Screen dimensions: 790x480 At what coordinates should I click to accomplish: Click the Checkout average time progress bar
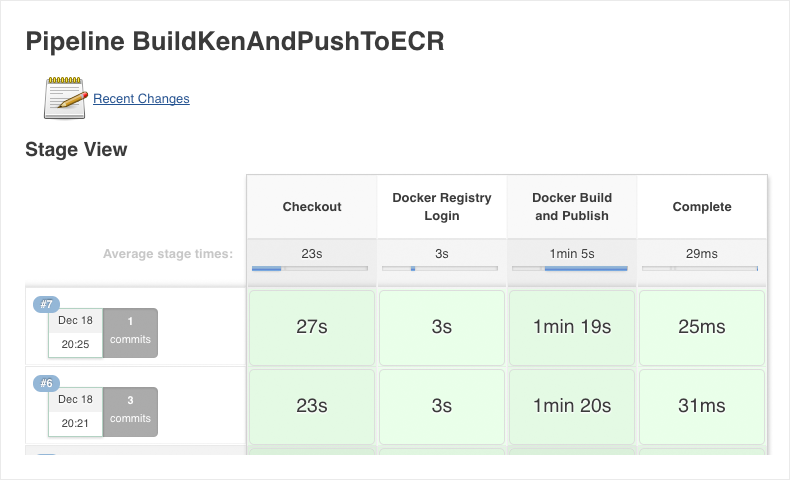(310, 268)
